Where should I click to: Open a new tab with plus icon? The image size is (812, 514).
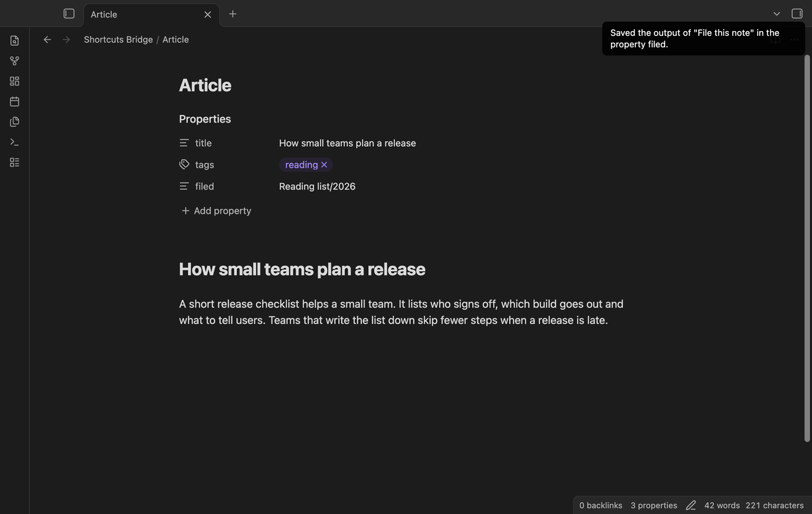(233, 14)
